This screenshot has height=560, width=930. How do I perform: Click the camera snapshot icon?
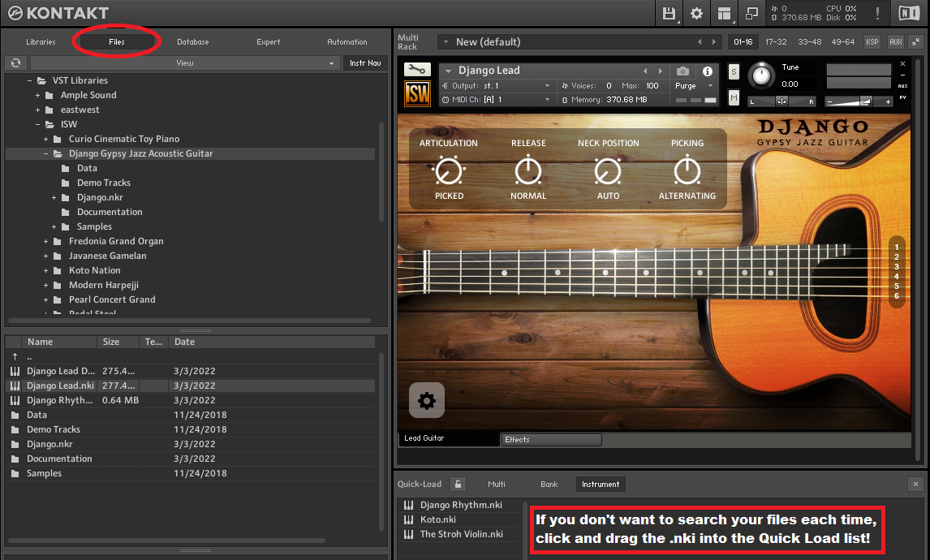[x=683, y=71]
